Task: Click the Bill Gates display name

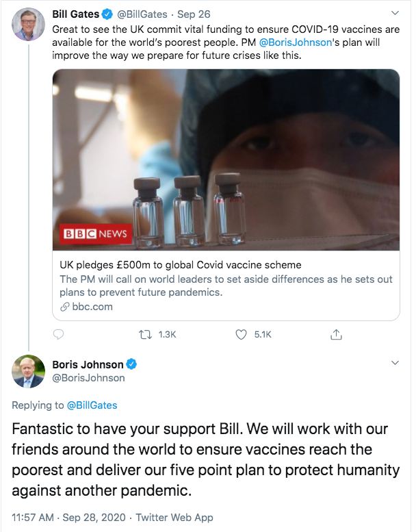Action: tap(76, 14)
